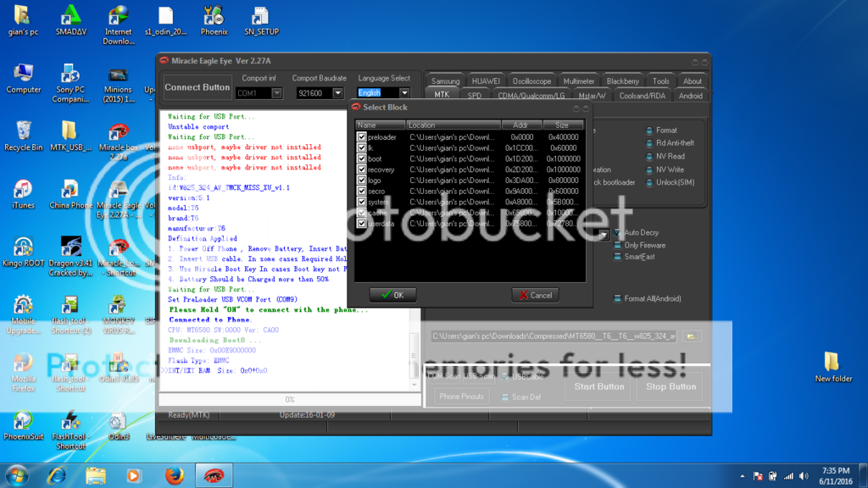Launch Firefox from the taskbar
Viewport: 868px width, 488px height.
[x=175, y=475]
